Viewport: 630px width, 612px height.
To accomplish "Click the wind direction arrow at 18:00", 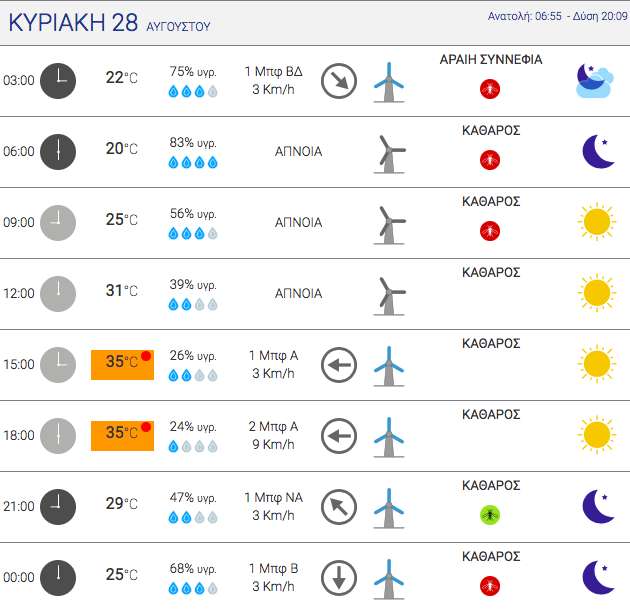I will coord(339,436).
